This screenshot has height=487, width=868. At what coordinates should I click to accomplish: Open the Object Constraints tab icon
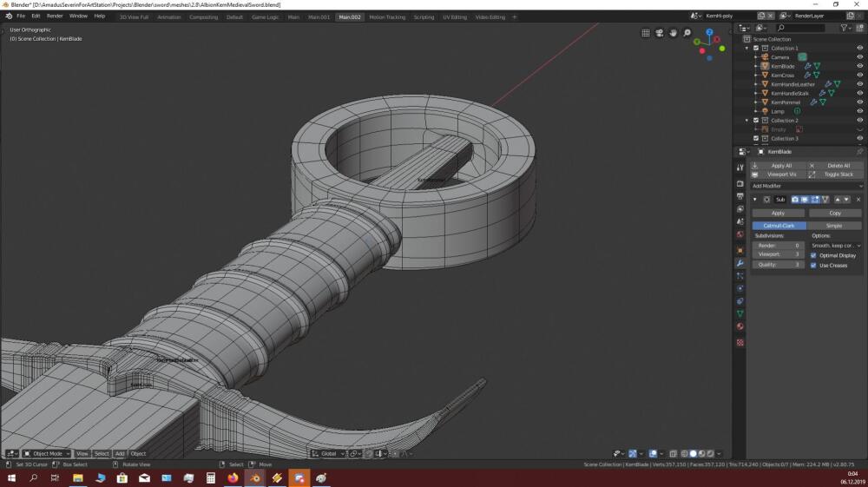point(740,301)
